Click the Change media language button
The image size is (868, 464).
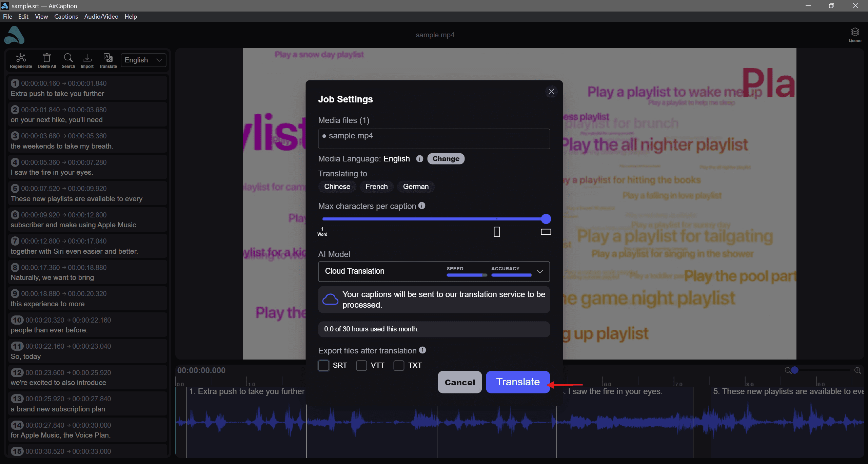(x=446, y=159)
